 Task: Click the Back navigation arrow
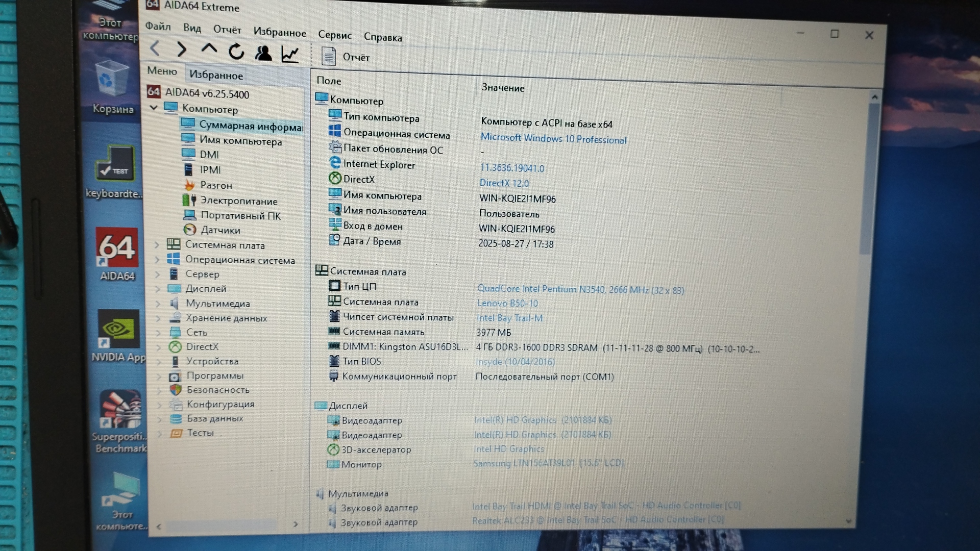[x=155, y=48]
